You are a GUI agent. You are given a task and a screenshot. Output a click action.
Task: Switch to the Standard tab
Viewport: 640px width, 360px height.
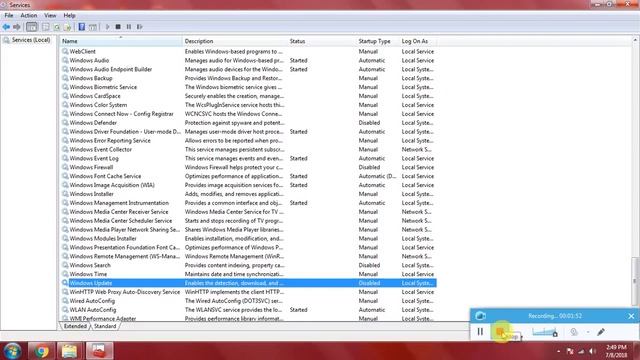tap(105, 326)
